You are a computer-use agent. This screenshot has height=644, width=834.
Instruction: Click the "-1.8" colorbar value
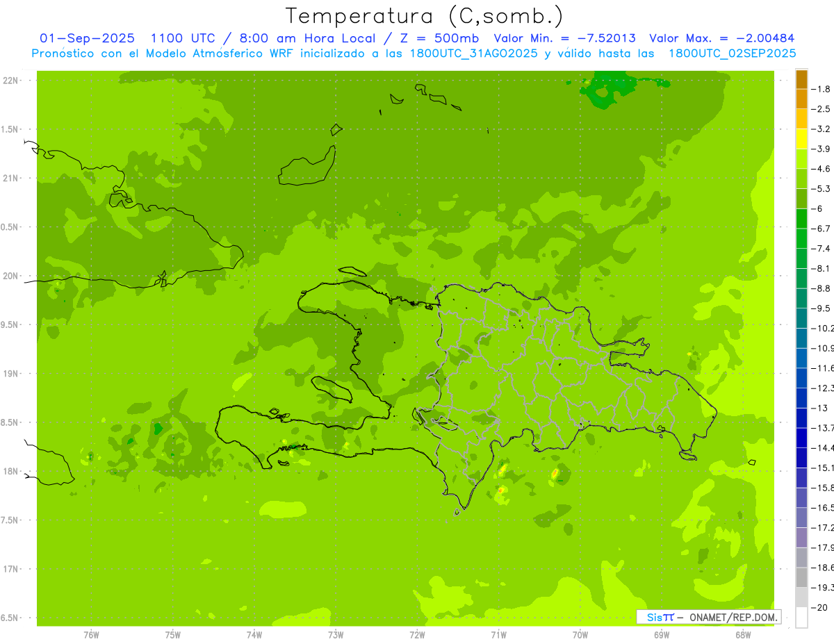821,89
